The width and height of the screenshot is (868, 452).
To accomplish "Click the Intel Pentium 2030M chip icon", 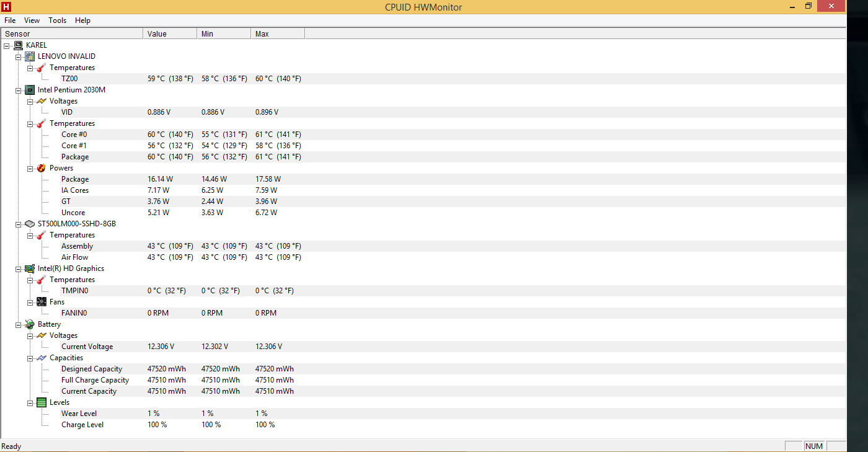I will pyautogui.click(x=30, y=90).
